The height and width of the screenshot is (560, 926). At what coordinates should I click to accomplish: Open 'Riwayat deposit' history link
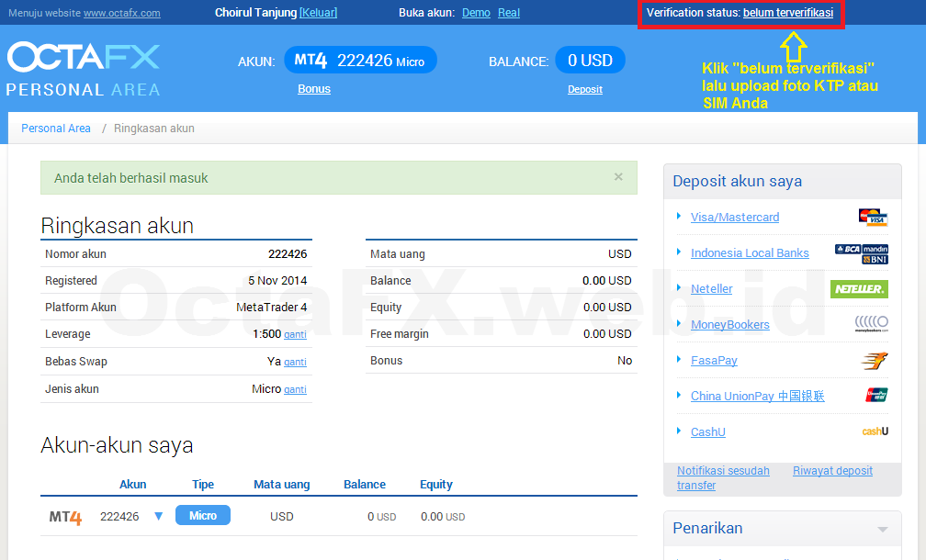(832, 471)
